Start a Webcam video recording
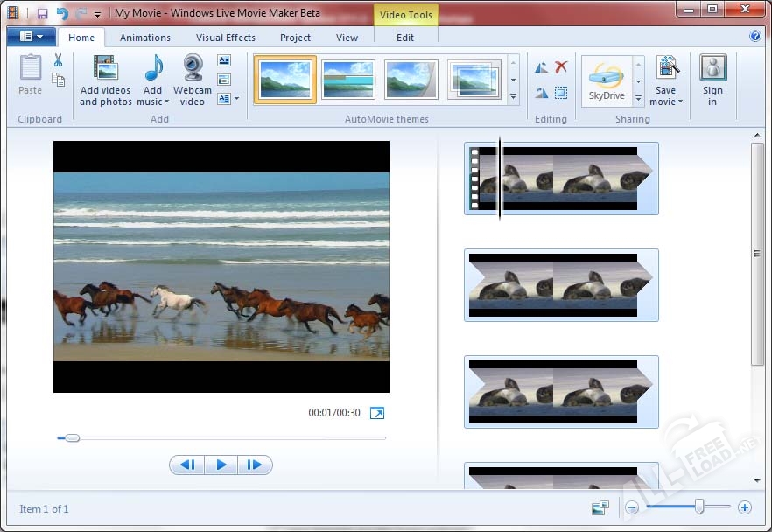 [x=193, y=70]
